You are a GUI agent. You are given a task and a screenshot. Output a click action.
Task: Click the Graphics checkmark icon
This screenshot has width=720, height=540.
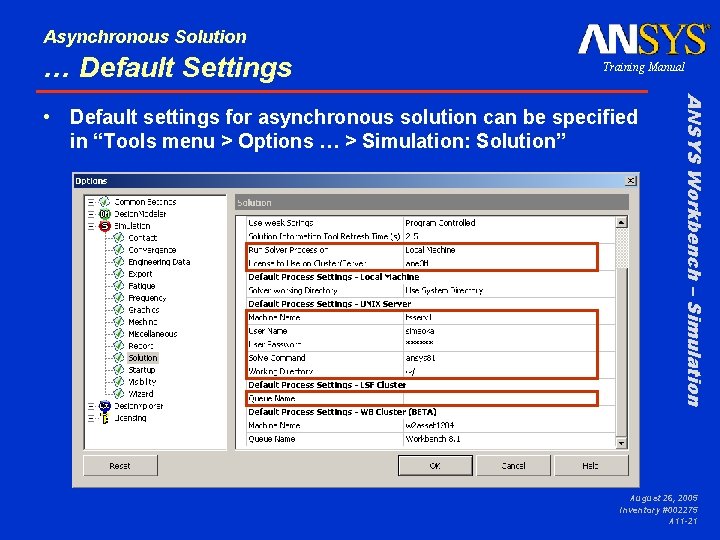[118, 309]
